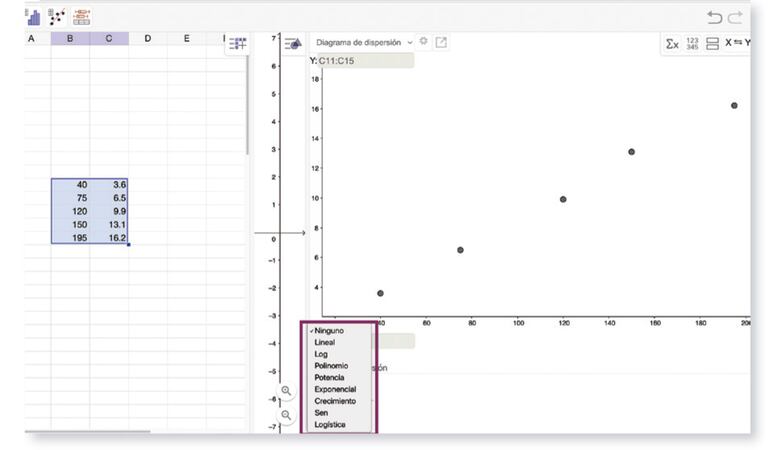
Task: Choose Potencia regression model
Action: tap(338, 378)
